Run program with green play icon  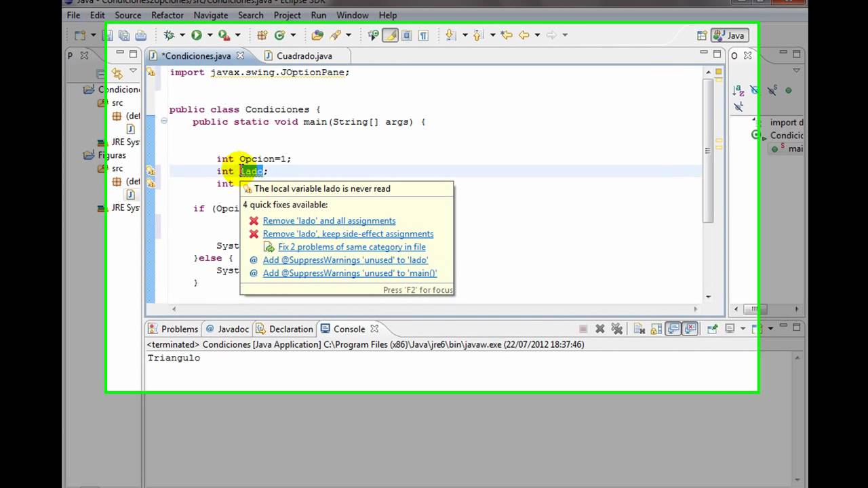click(x=197, y=35)
